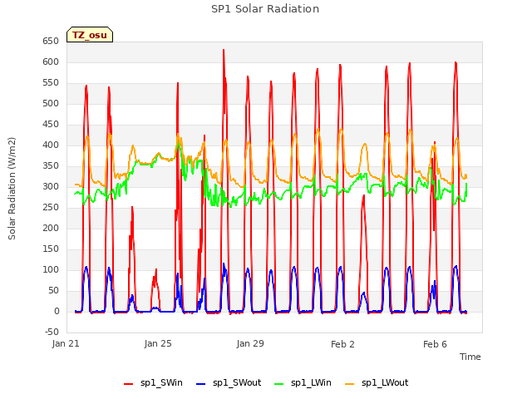Viewport: 532px width, 399px height.
Task: Click the Time axis label
Action: (x=470, y=357)
